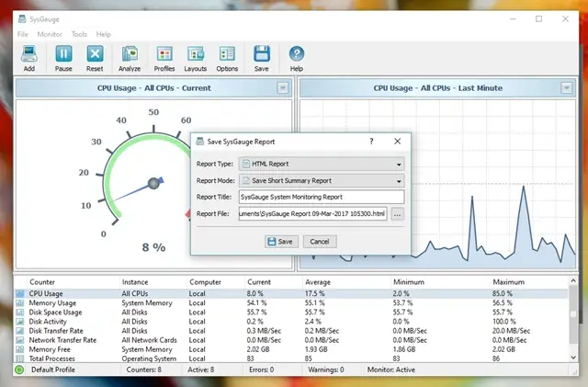Viewport: 588px width, 387px height.
Task: Click the SysGauge title bar app icon
Action: point(22,19)
